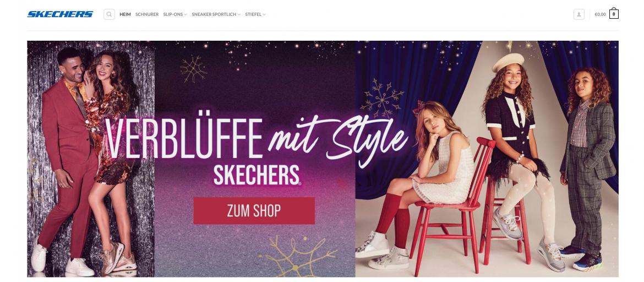Click the snowflake ornament beside blue curtain
Viewport: 644px width, 282px height.
coord(382,99)
